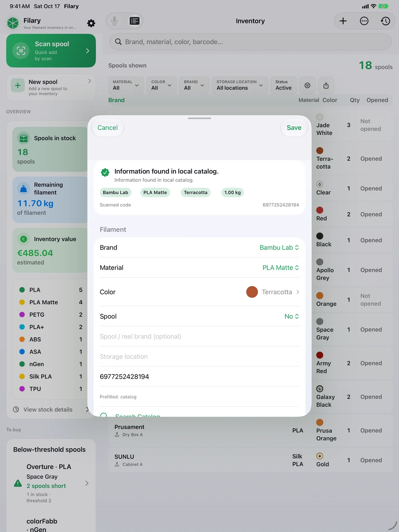This screenshot has height=532, width=399.
Task: Open the sort options filter icon
Action: pos(308,85)
